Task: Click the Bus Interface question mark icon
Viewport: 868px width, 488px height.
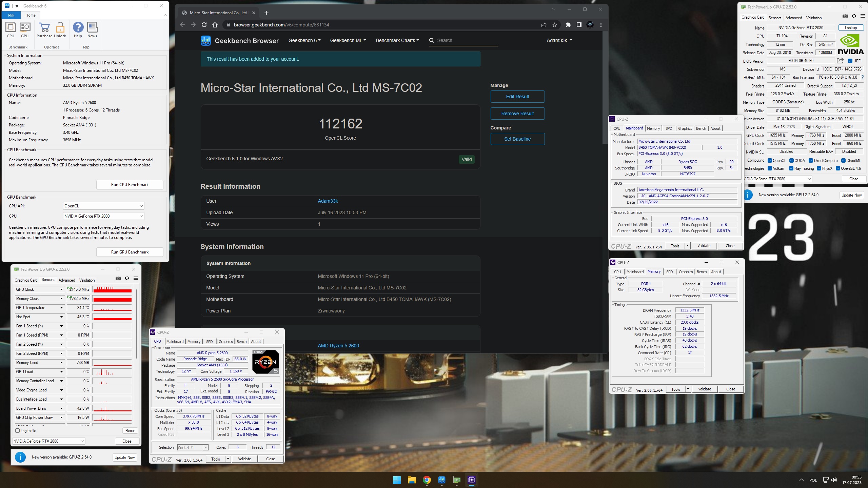Action: click(863, 77)
